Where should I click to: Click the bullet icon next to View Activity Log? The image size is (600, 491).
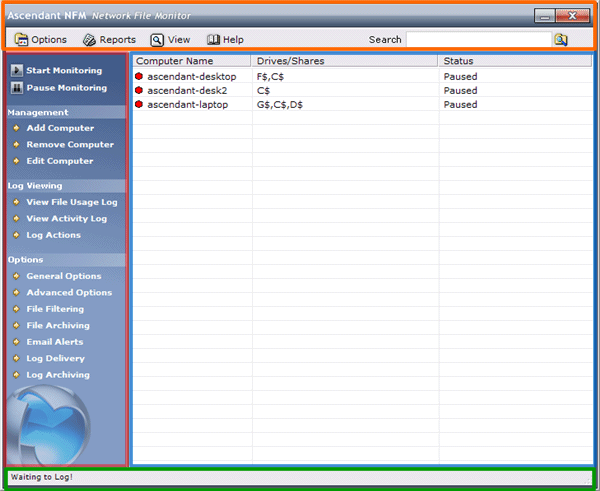pyautogui.click(x=16, y=218)
